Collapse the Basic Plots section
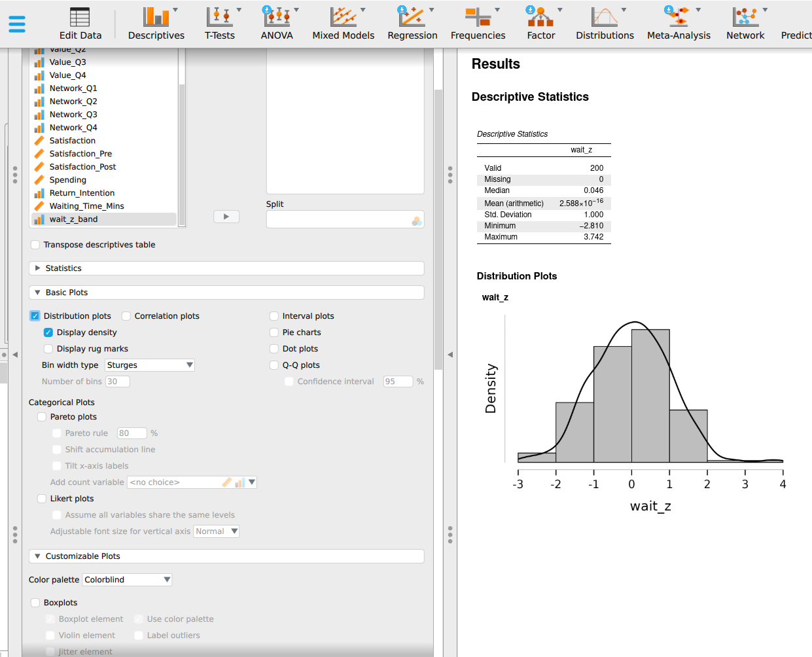 click(226, 293)
